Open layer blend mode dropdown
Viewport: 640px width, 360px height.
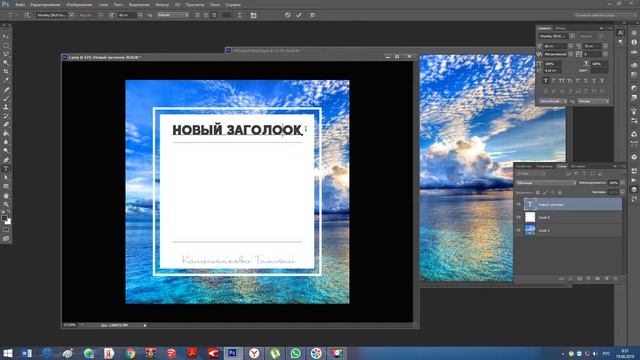point(546,183)
